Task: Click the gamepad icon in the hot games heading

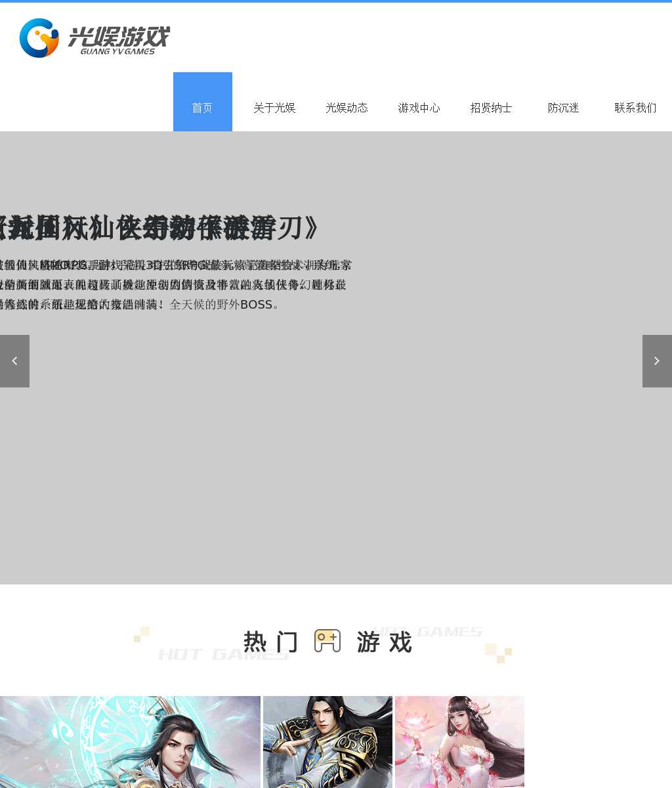Action: (327, 641)
